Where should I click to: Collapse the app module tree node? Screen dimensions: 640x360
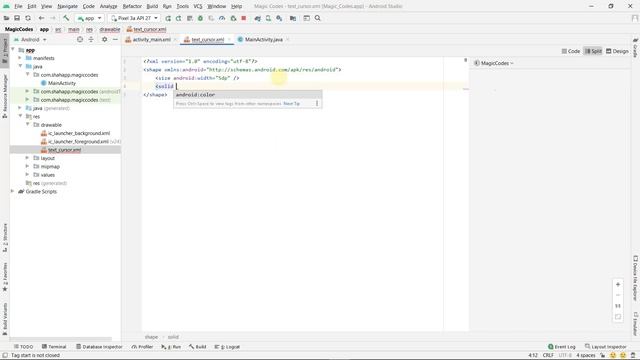[x=13, y=49]
